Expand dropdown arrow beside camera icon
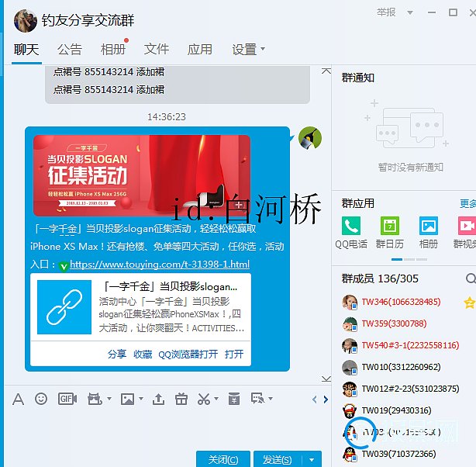476x467 pixels. tap(109, 398)
